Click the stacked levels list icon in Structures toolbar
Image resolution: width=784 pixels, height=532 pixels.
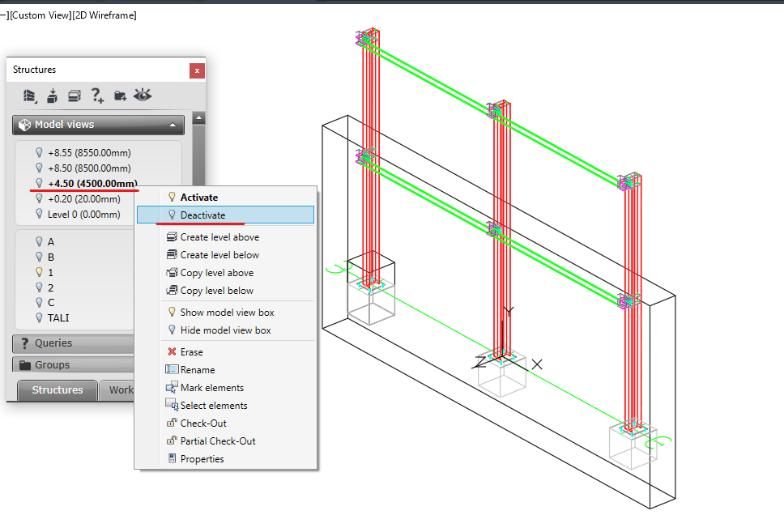(x=30, y=96)
